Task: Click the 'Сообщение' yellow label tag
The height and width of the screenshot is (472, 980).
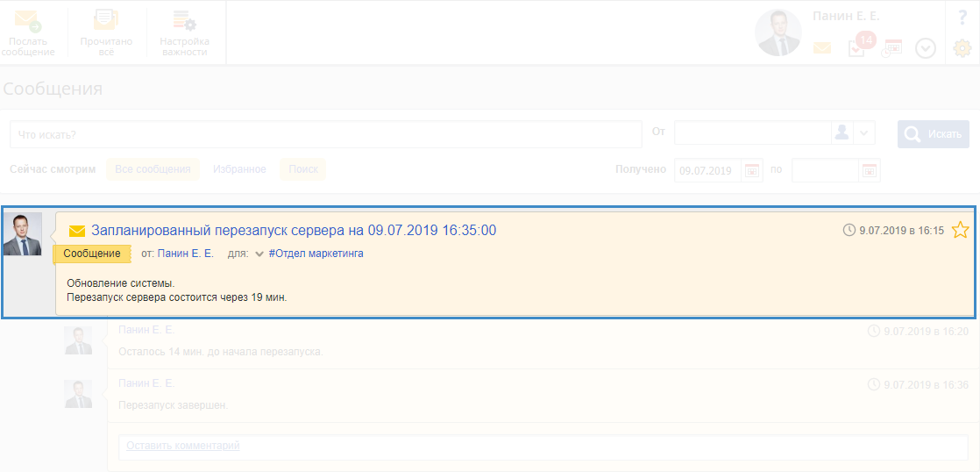Action: (x=92, y=254)
